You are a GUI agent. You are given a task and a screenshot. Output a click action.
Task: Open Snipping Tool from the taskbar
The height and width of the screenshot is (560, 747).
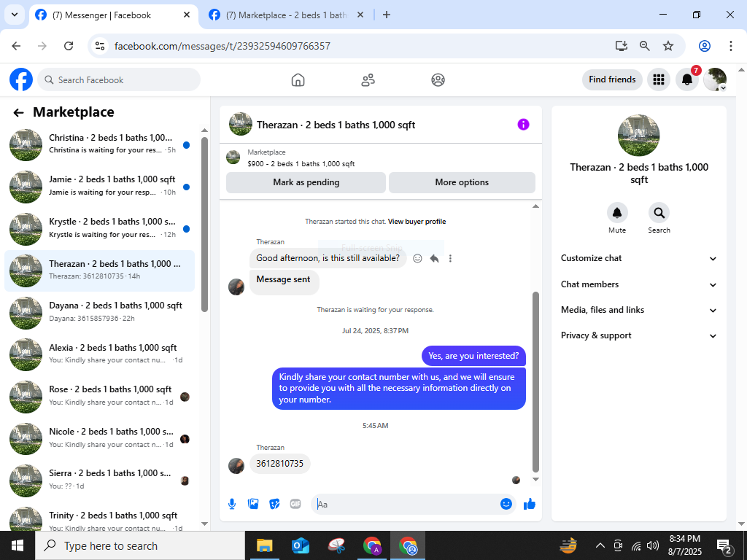(337, 545)
